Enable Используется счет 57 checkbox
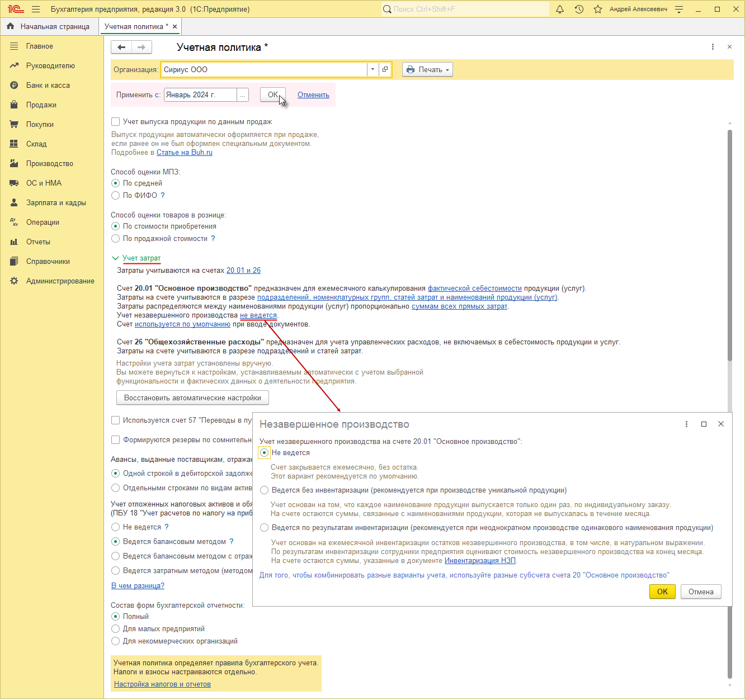 pyautogui.click(x=115, y=420)
